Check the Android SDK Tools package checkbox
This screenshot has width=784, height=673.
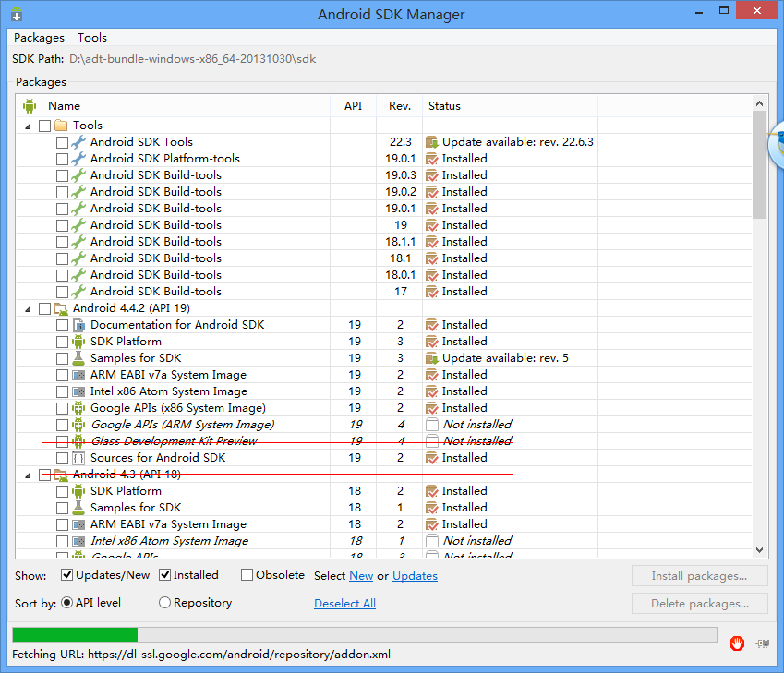pyautogui.click(x=62, y=142)
